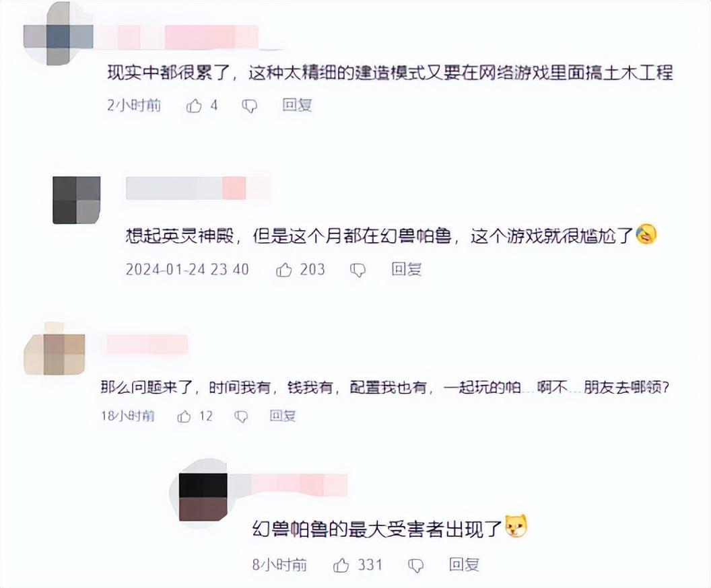Open the beige avatar of third commenter
This screenshot has width=711, height=588.
pyautogui.click(x=55, y=348)
